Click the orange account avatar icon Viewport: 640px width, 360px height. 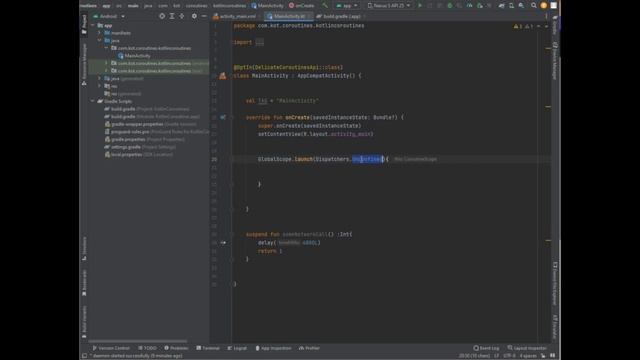pyautogui.click(x=544, y=6)
